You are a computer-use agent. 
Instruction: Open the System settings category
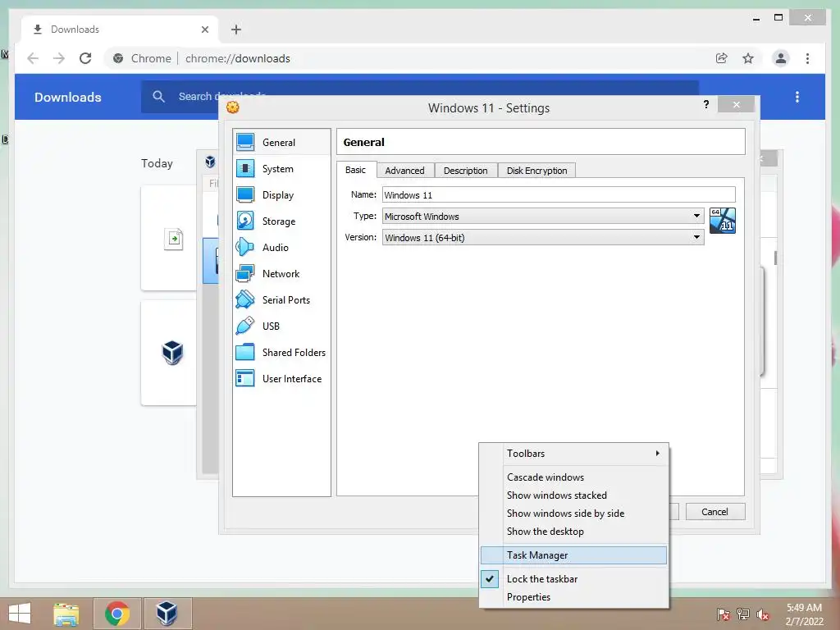(x=281, y=169)
